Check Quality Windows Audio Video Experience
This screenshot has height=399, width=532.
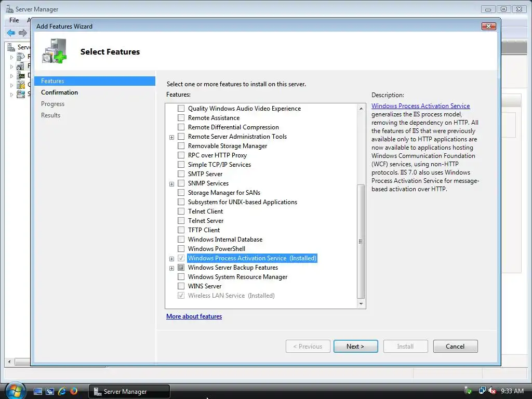pyautogui.click(x=181, y=108)
